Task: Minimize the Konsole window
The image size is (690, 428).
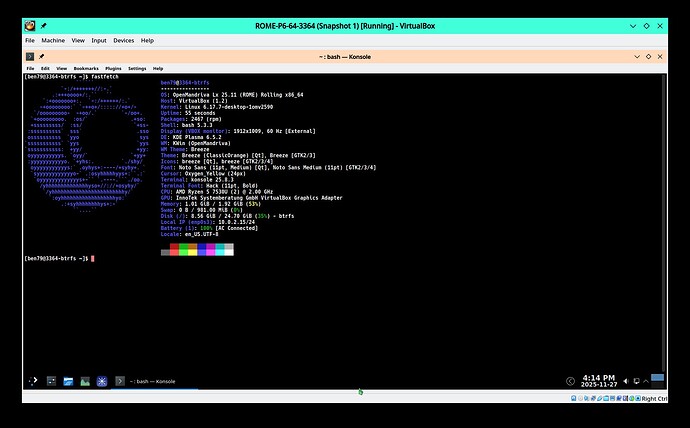Action: click(x=637, y=57)
